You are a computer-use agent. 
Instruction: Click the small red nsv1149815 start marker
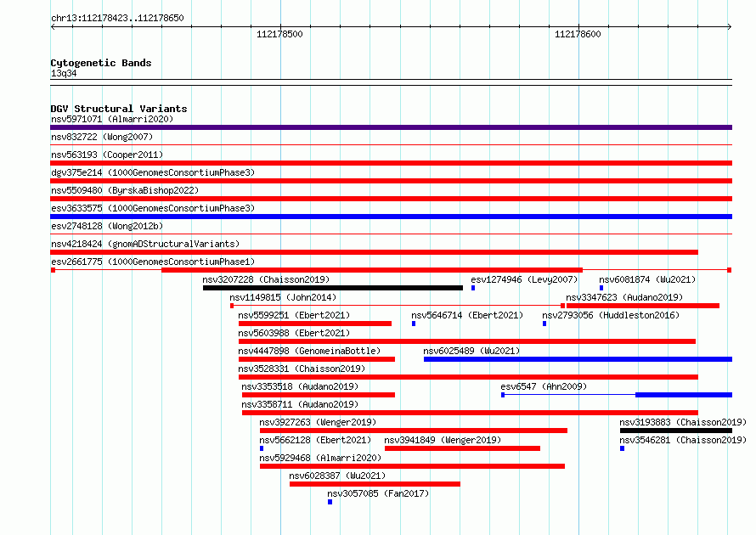tap(232, 306)
